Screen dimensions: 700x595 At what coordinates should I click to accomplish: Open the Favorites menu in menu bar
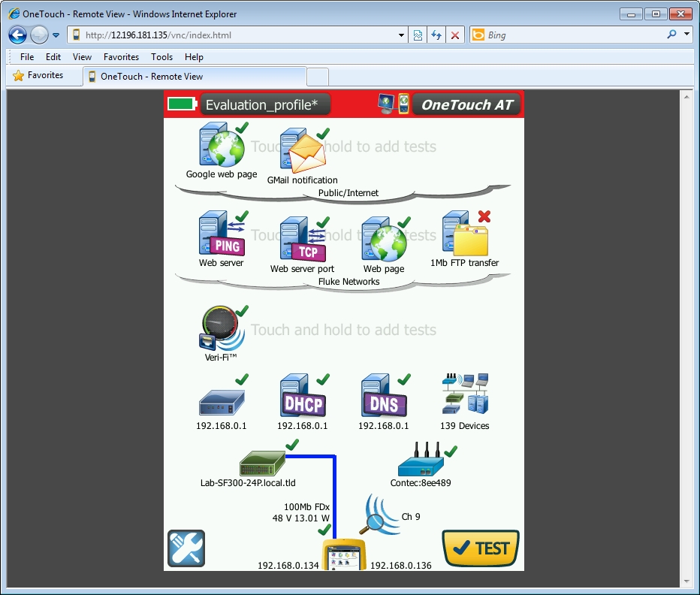pyautogui.click(x=121, y=56)
